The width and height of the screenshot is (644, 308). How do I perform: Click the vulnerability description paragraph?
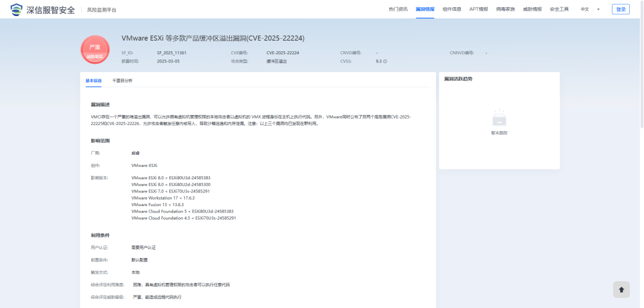pos(251,120)
